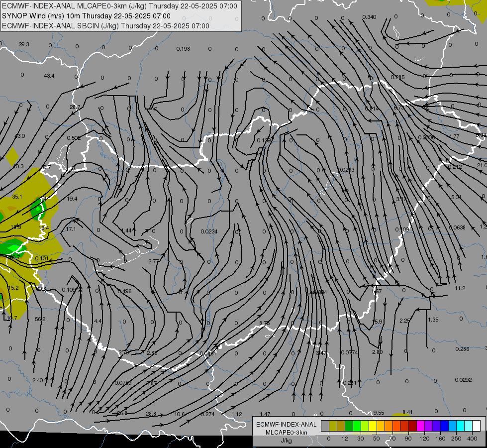Screen dimensions: 487x448
Task: Click the map value '29.3'
Action: pos(23,44)
